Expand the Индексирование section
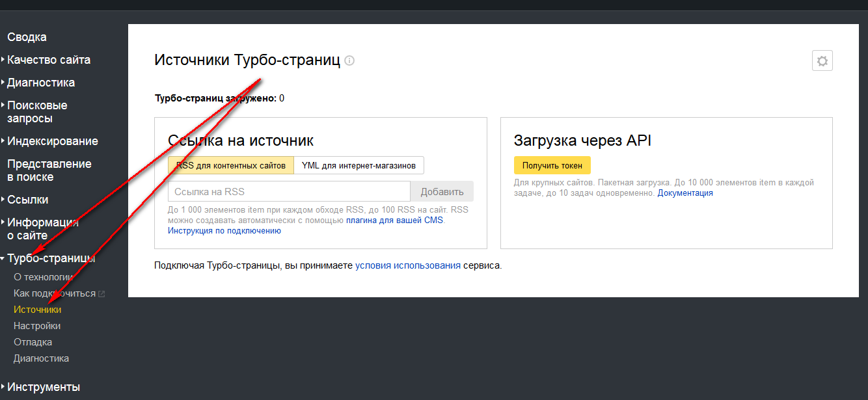868x400 pixels. coord(52,141)
